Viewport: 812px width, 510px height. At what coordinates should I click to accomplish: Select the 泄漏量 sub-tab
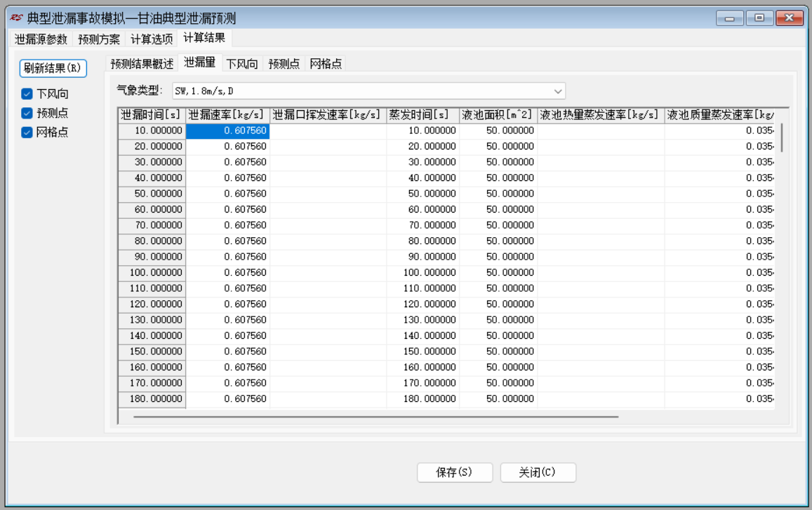click(x=200, y=62)
